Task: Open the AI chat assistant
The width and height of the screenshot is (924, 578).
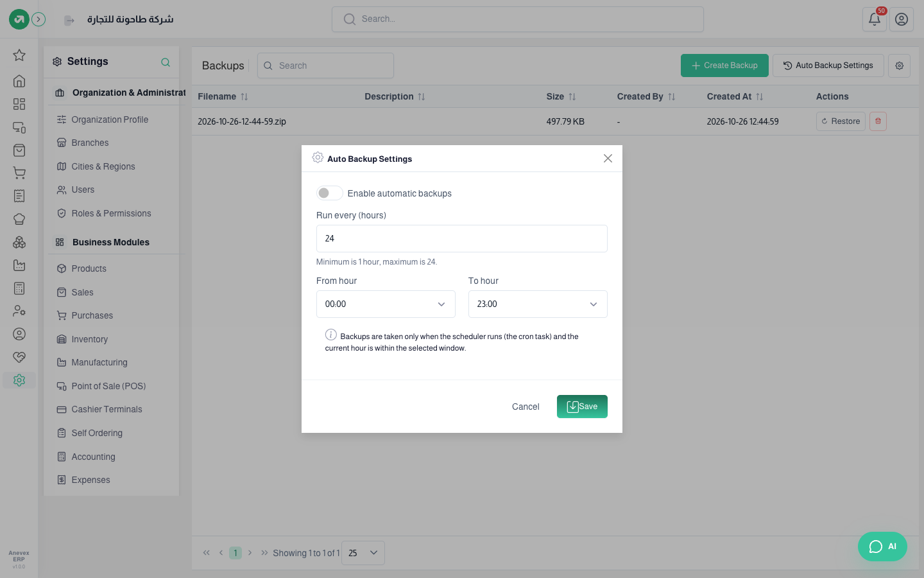Action: [882, 547]
